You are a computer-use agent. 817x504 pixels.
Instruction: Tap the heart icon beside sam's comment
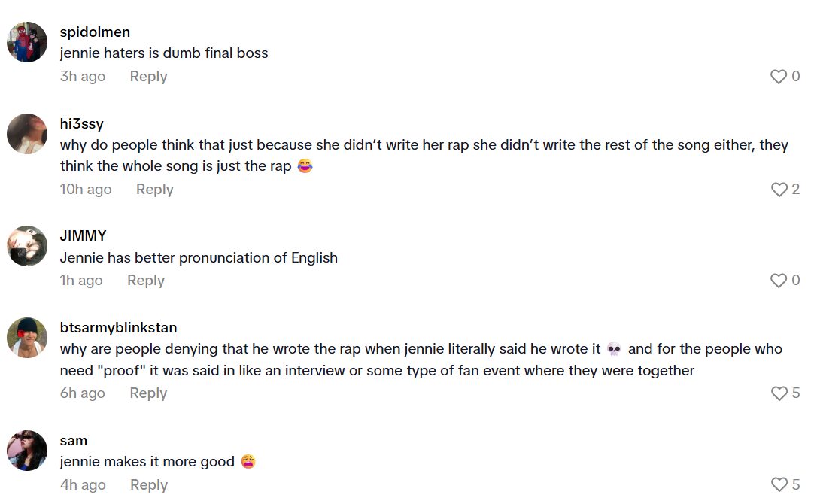(778, 484)
